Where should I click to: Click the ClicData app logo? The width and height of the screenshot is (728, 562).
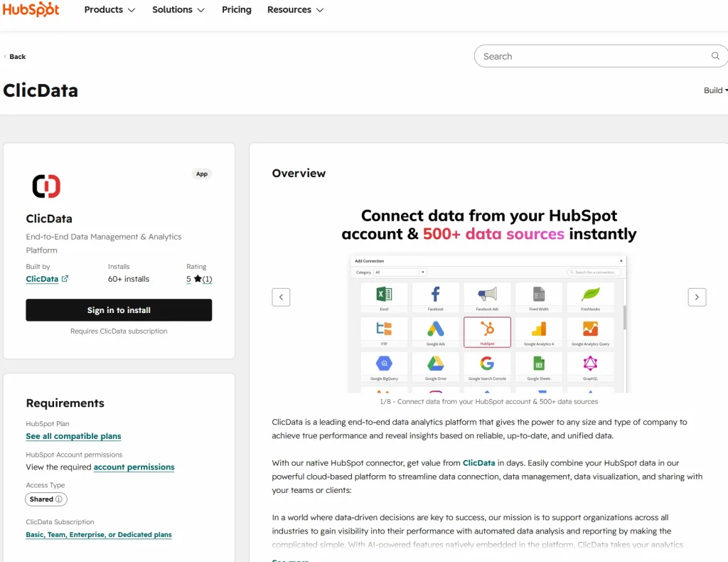coord(46,186)
